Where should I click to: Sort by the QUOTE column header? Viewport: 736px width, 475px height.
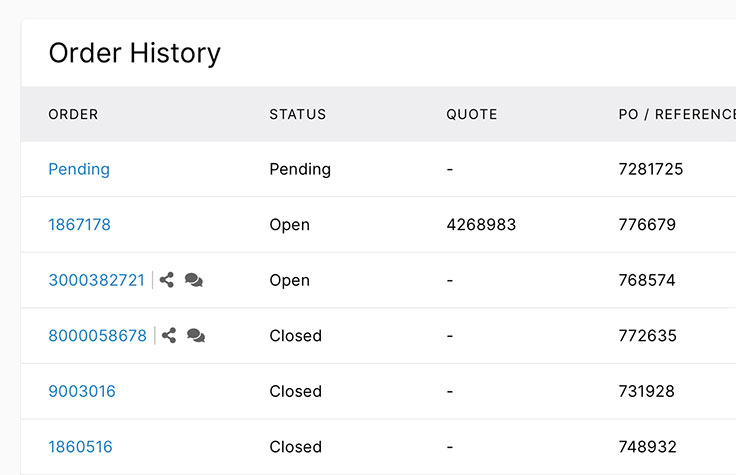click(472, 114)
